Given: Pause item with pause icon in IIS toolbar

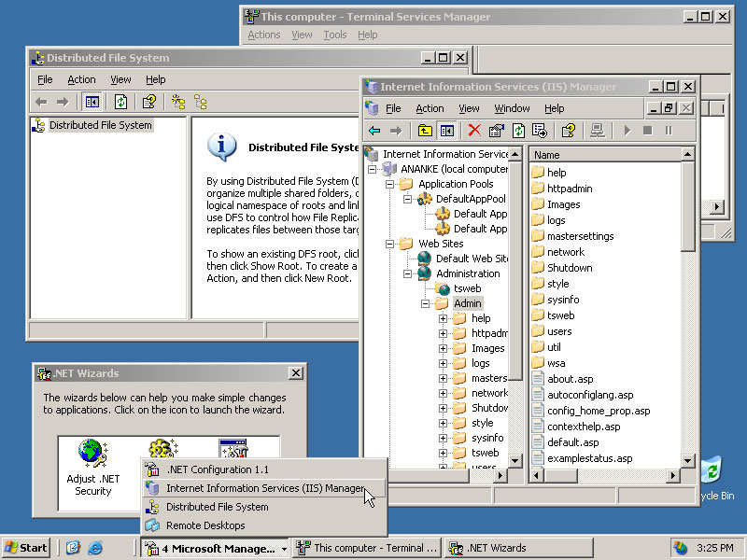Looking at the screenshot, I should tap(669, 131).
